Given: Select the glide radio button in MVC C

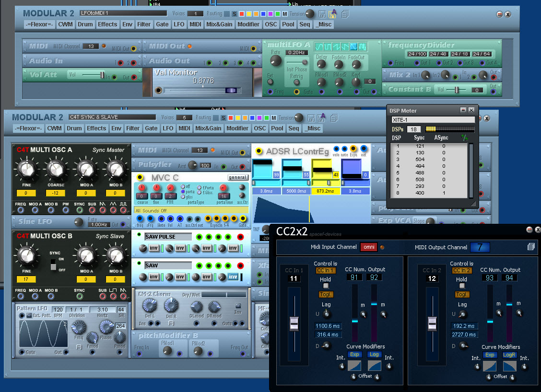Looking at the screenshot, I should coord(183,197).
